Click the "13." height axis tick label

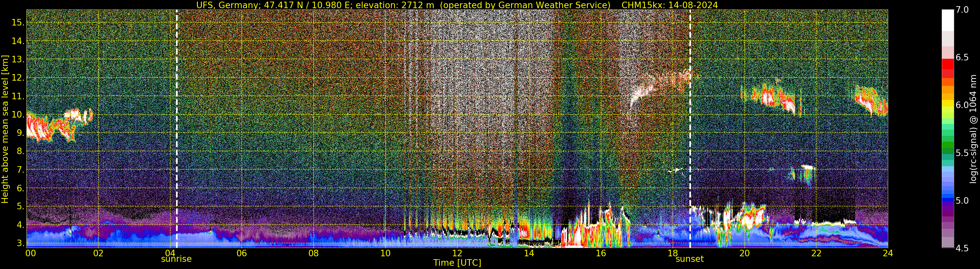click(x=18, y=59)
